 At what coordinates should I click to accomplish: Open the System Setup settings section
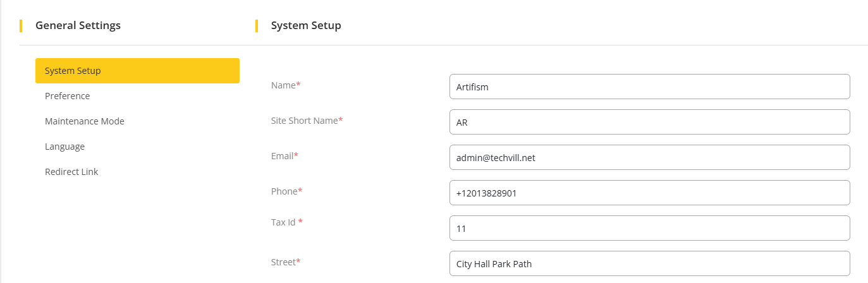[137, 71]
